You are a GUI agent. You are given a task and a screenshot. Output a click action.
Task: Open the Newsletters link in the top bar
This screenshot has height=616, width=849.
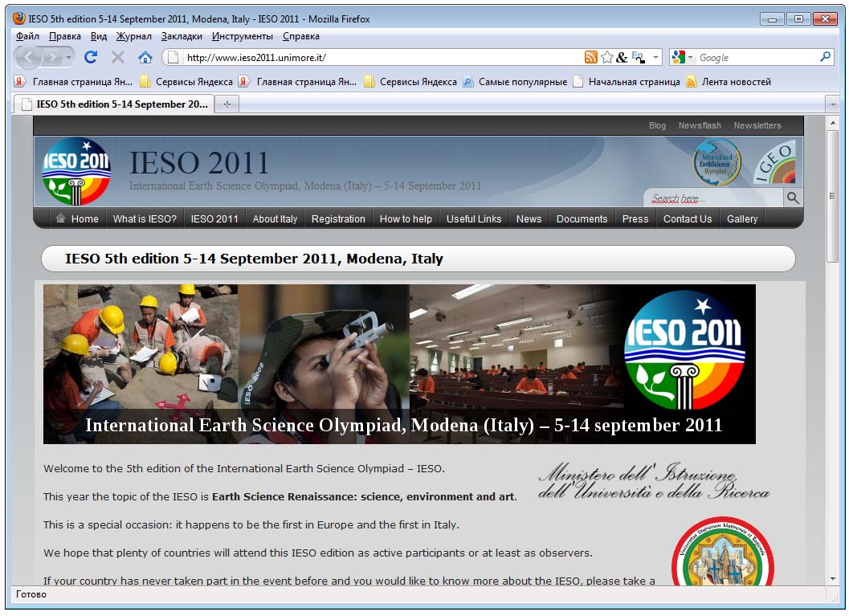[x=757, y=125]
